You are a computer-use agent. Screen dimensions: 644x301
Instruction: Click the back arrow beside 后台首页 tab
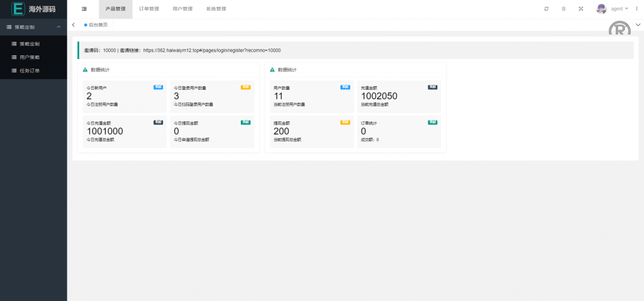[74, 25]
